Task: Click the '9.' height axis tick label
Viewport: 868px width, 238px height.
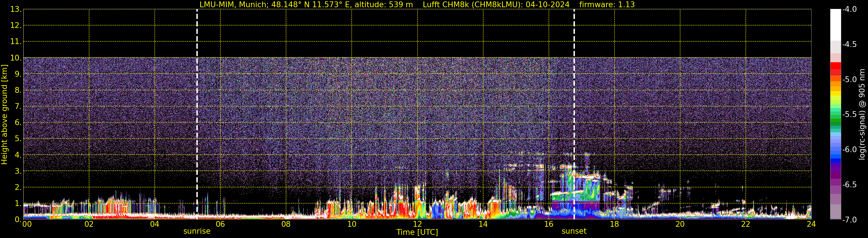Action: (x=18, y=74)
